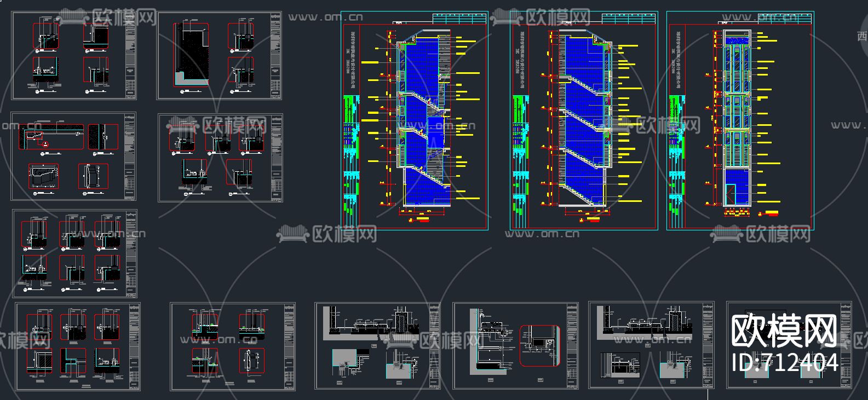The image size is (868, 400).
Task: Select stair section sheet with three parallel diagonal flights
Action: 584,120
